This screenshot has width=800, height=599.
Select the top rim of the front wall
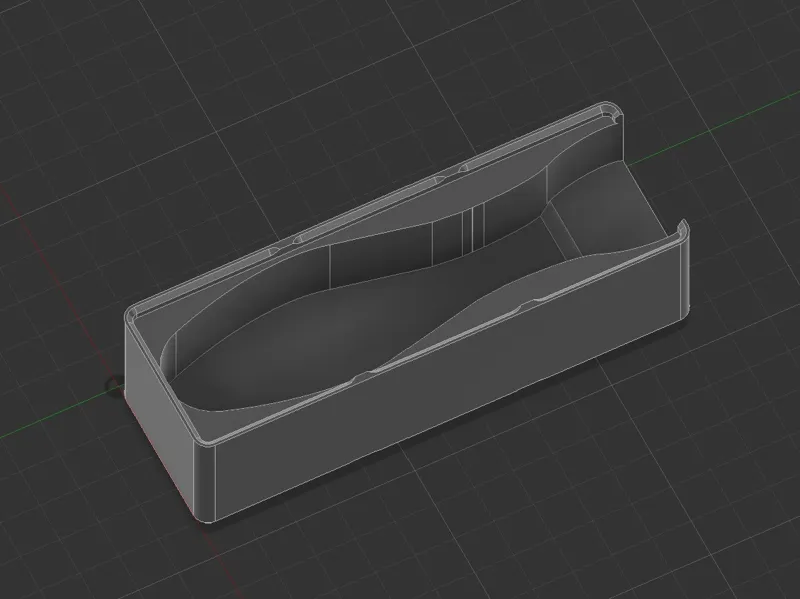pyautogui.click(x=444, y=337)
